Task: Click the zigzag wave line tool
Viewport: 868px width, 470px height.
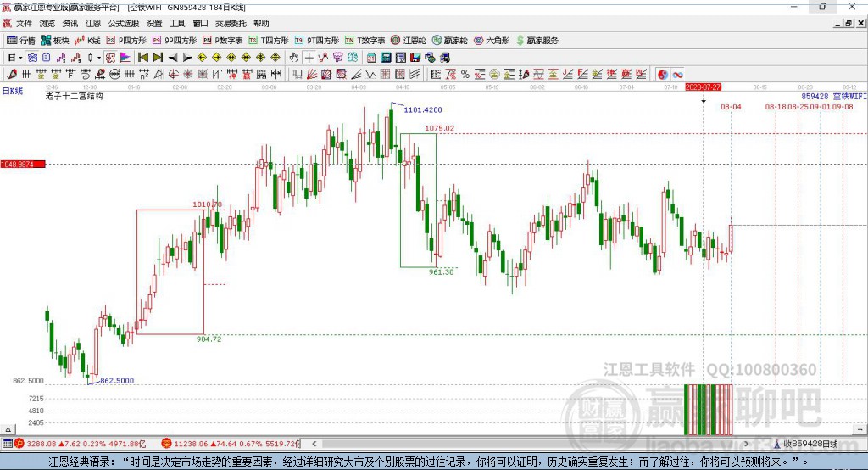Action: coord(370,75)
